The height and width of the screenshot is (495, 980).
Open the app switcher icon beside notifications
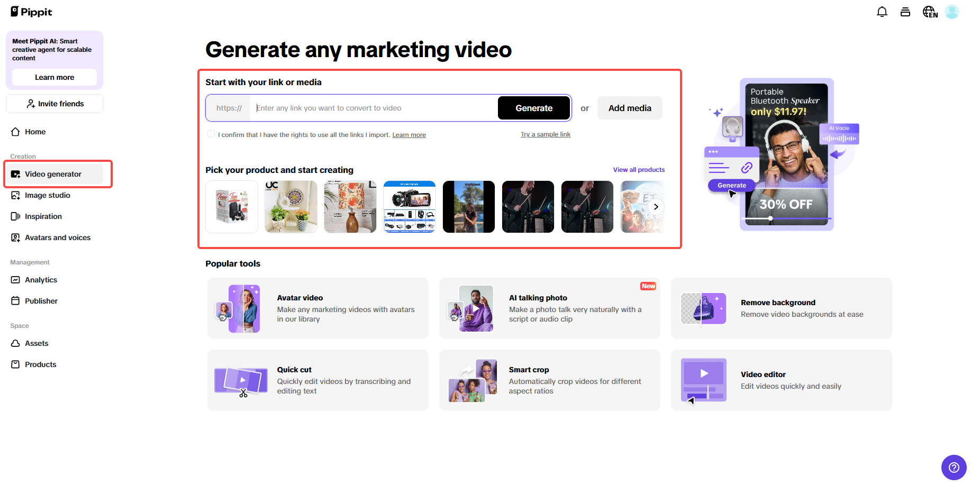point(905,11)
